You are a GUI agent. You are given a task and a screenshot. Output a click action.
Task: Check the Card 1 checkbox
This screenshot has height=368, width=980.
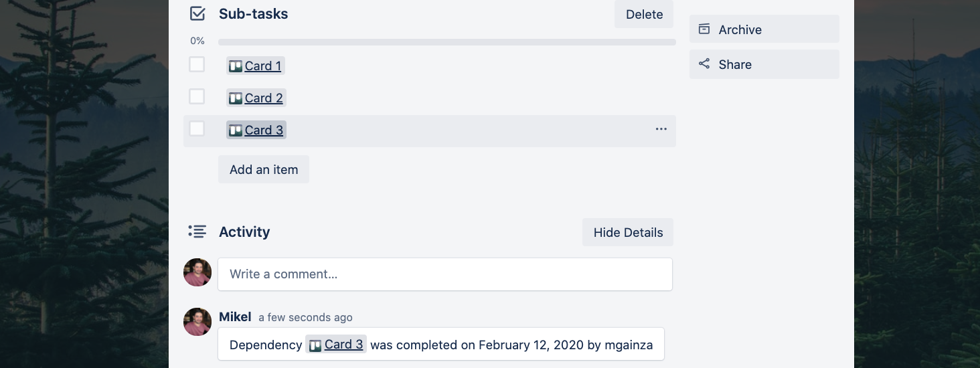pyautogui.click(x=197, y=64)
